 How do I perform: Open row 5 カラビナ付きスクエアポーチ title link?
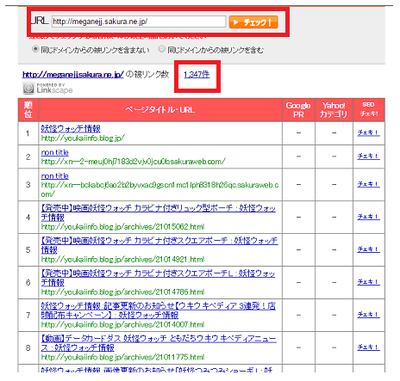coord(159,245)
